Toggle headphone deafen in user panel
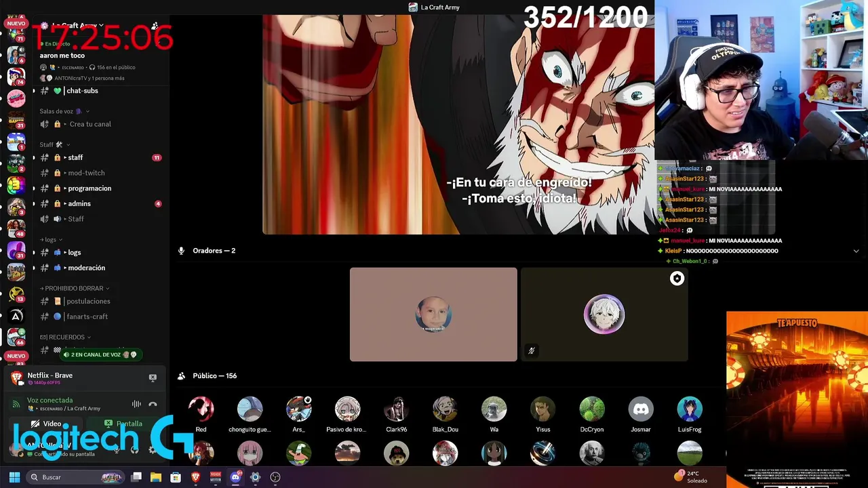The width and height of the screenshot is (868, 488). 134,449
